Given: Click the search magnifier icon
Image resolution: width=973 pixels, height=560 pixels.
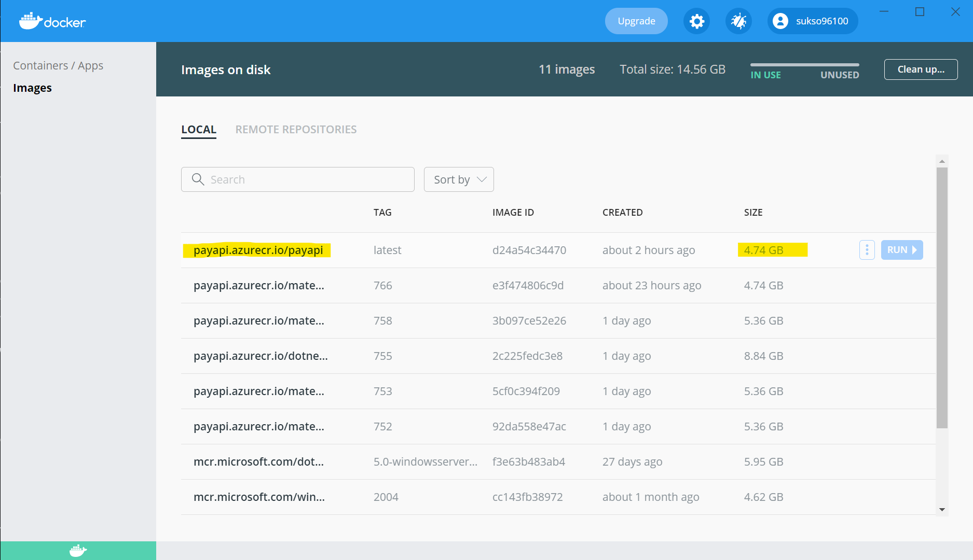Looking at the screenshot, I should 198,179.
